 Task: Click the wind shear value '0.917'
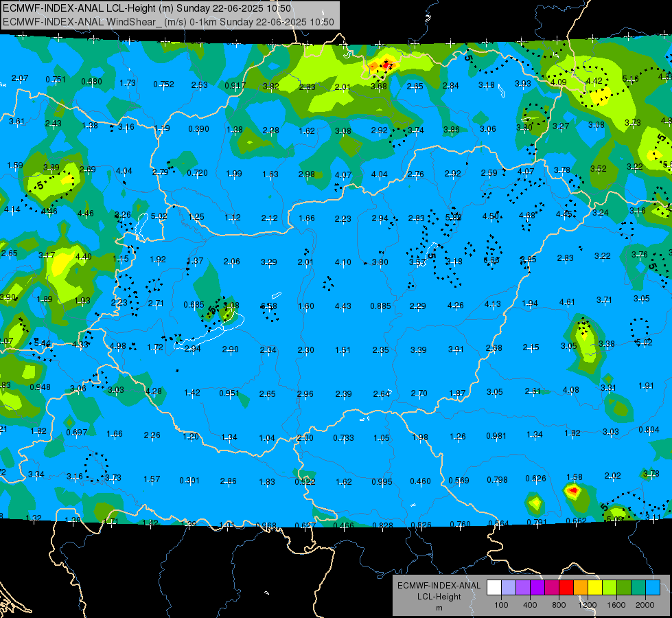(x=235, y=85)
